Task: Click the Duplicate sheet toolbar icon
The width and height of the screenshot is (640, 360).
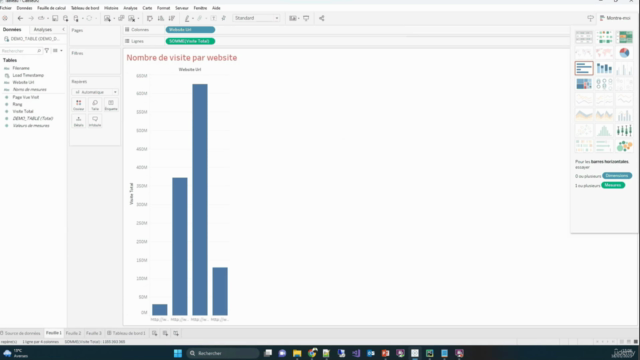Action: pos(121,18)
